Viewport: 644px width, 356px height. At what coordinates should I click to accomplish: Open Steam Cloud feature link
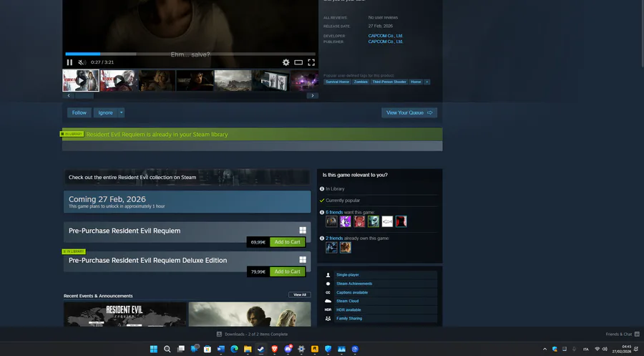[348, 301]
